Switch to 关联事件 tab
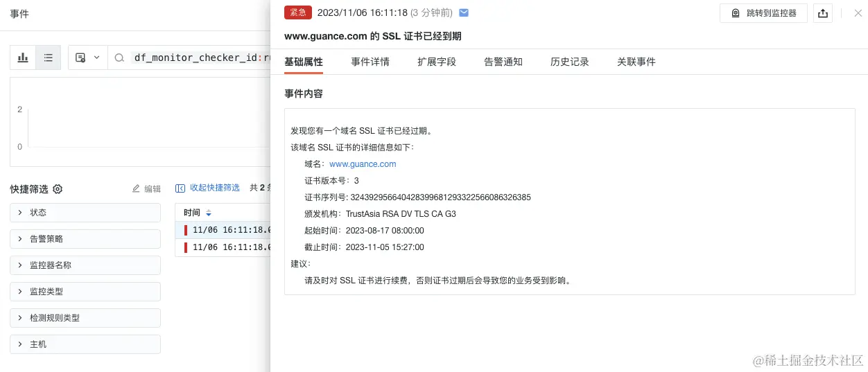This screenshot has width=868, height=372. 636,62
